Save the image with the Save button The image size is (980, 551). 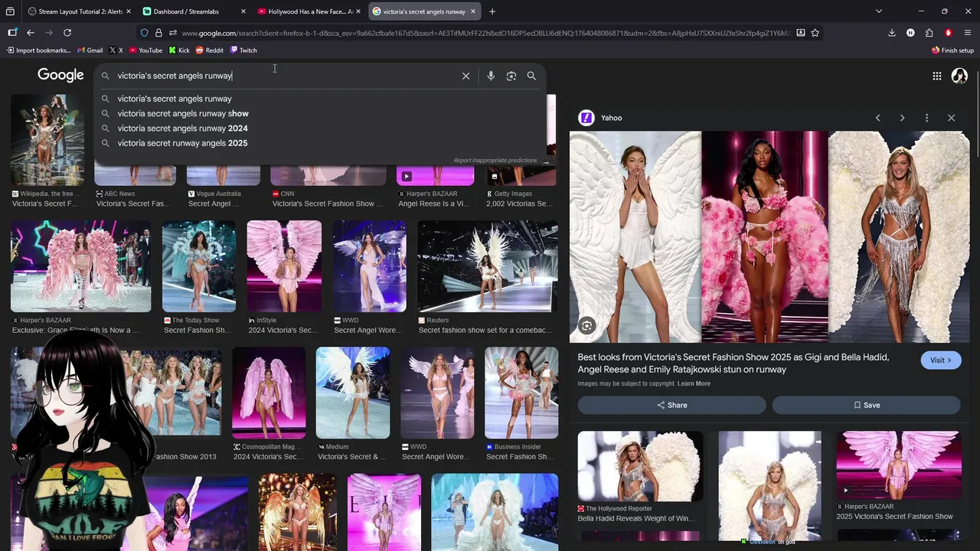coord(866,405)
